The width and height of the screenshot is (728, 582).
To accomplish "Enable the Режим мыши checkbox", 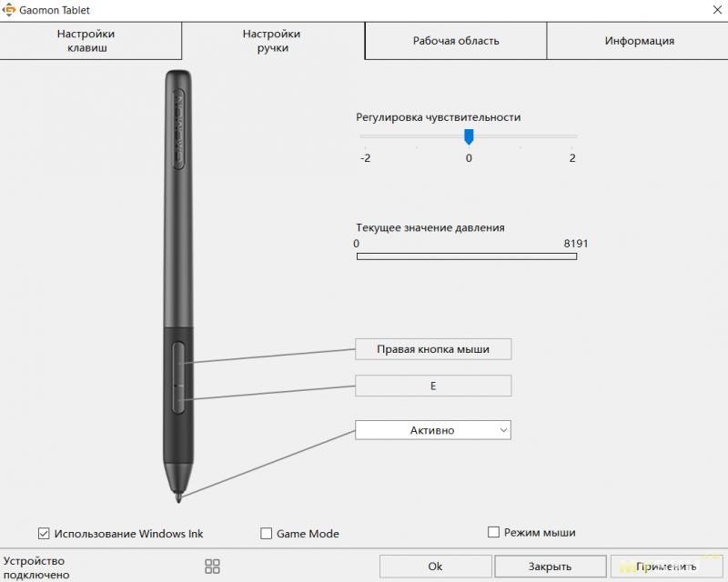I will point(493,532).
